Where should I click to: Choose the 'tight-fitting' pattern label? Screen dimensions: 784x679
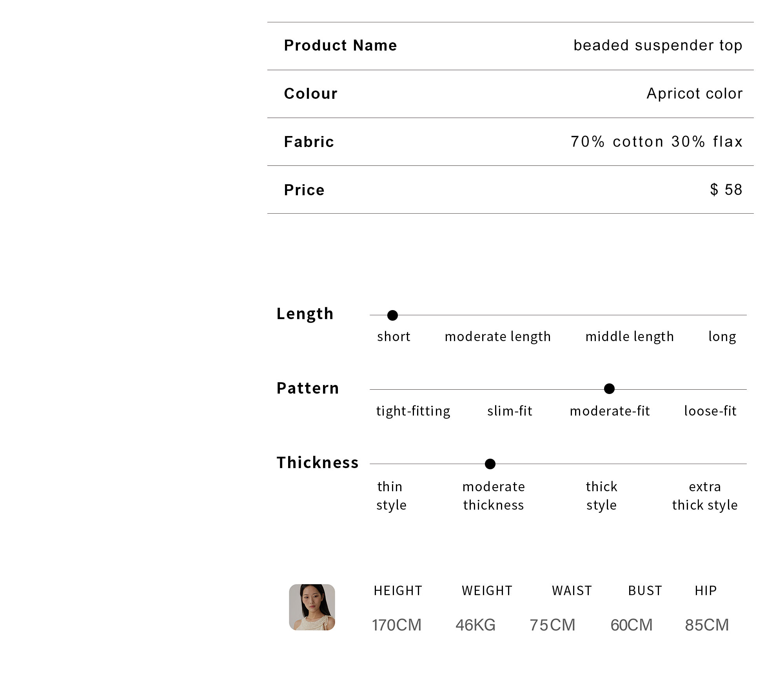pos(413,411)
